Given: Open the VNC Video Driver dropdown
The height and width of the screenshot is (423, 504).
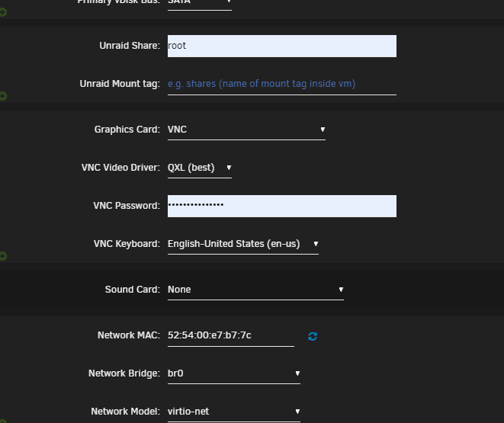Looking at the screenshot, I should pos(199,168).
